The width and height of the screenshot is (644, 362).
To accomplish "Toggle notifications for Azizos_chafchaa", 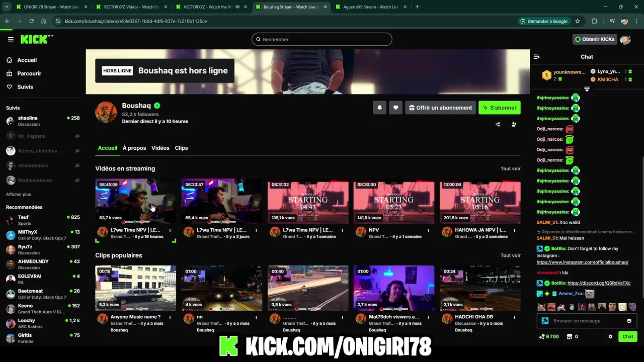I will pyautogui.click(x=77, y=151).
